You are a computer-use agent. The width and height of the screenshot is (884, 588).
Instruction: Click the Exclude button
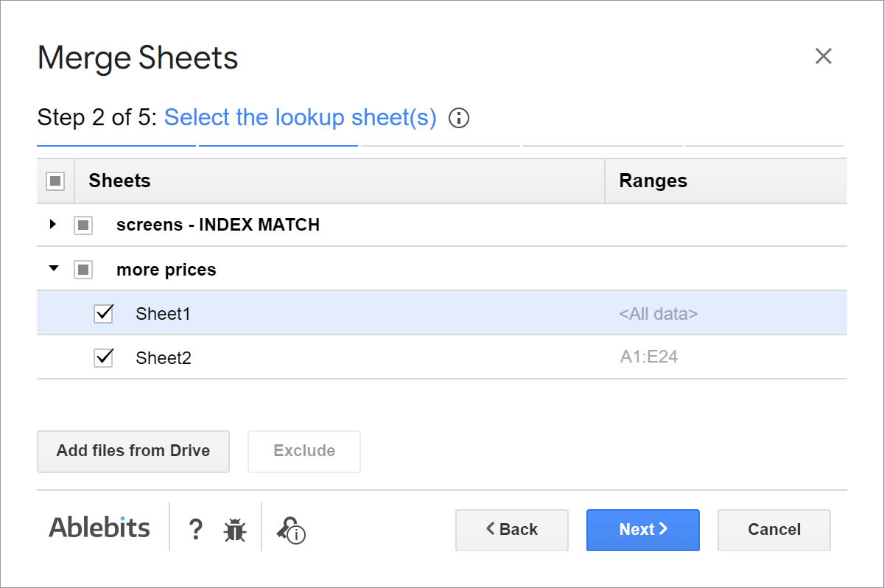(304, 451)
